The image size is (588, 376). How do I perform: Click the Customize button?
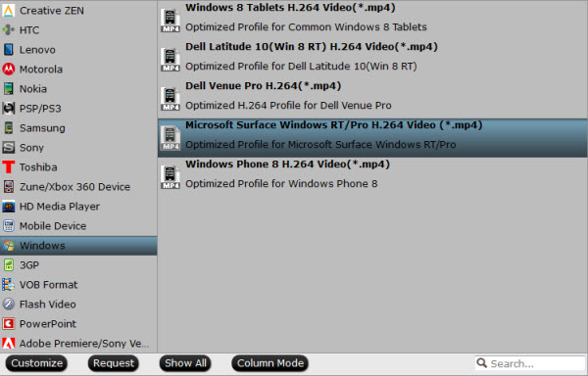click(37, 363)
